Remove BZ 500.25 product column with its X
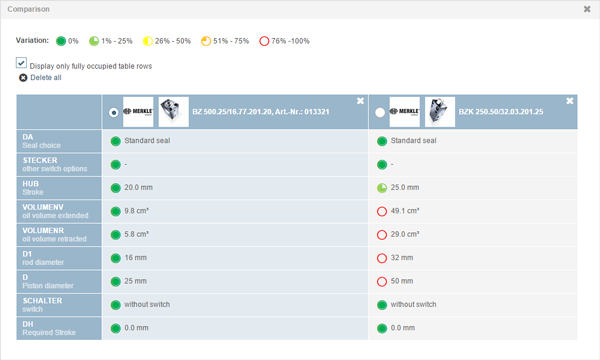The height and width of the screenshot is (360, 600). point(360,101)
